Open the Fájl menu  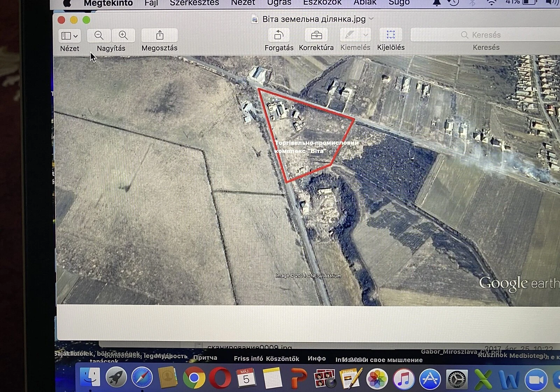pos(151,3)
